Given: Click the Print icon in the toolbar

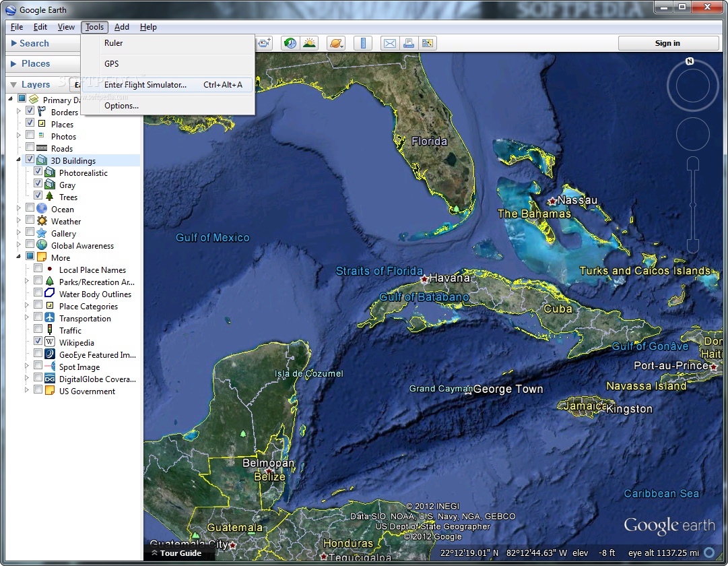Looking at the screenshot, I should pyautogui.click(x=409, y=43).
